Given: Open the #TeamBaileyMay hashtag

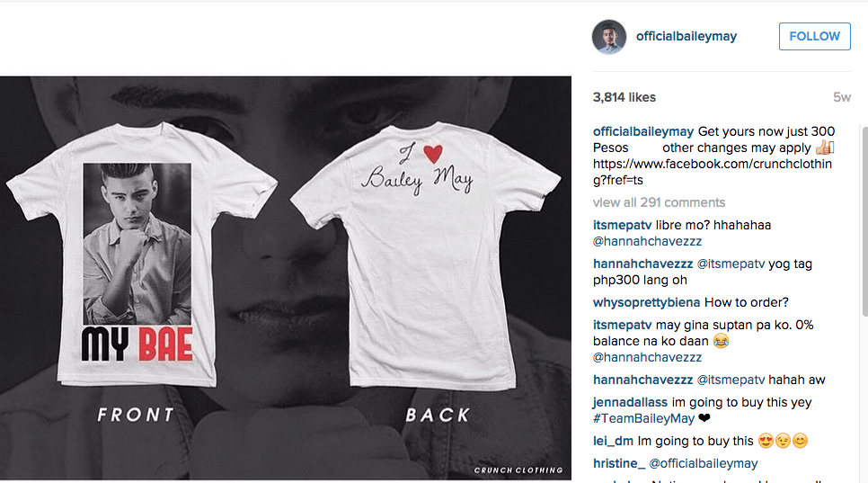Looking at the screenshot, I should pos(643,419).
